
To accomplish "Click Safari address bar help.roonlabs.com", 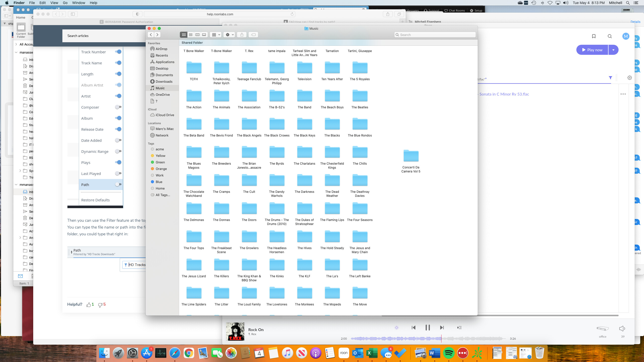I will tap(220, 14).
